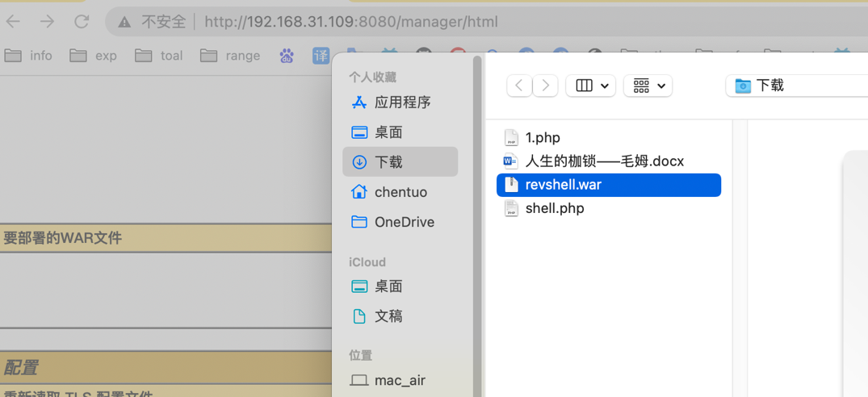
Task: Select the 人生的枷锁——毛姆.docx file
Action: (604, 161)
